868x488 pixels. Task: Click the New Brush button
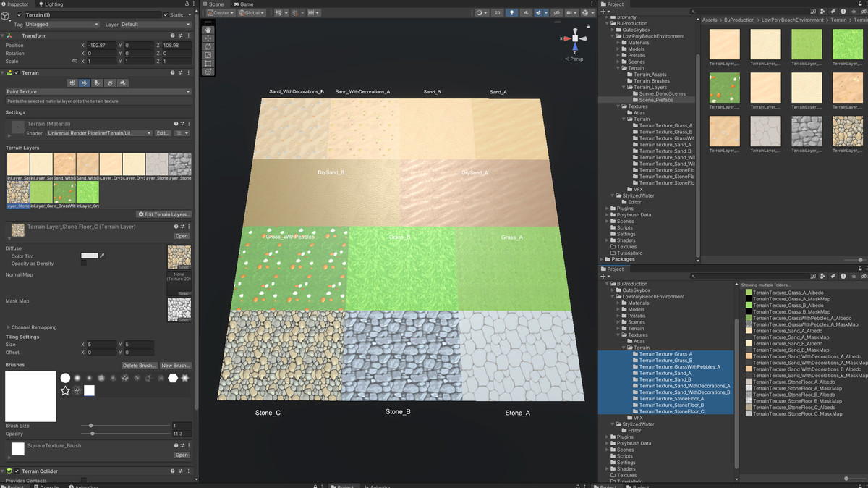point(176,366)
